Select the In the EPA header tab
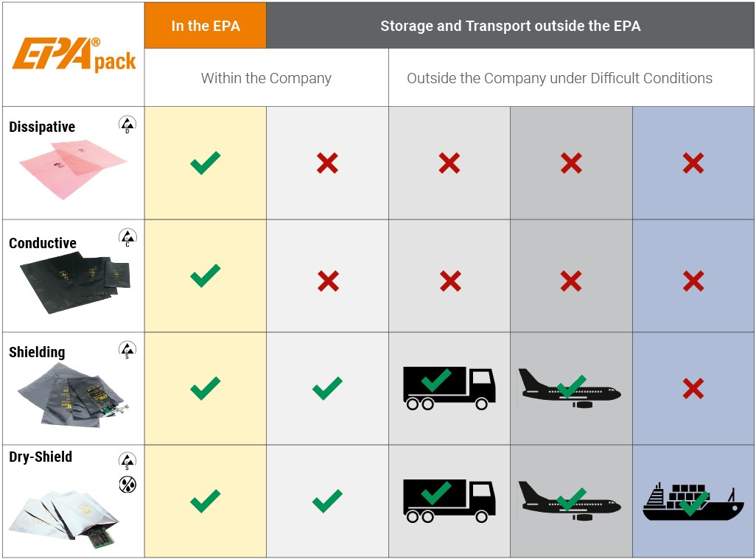This screenshot has height=559, width=756. coord(206,26)
